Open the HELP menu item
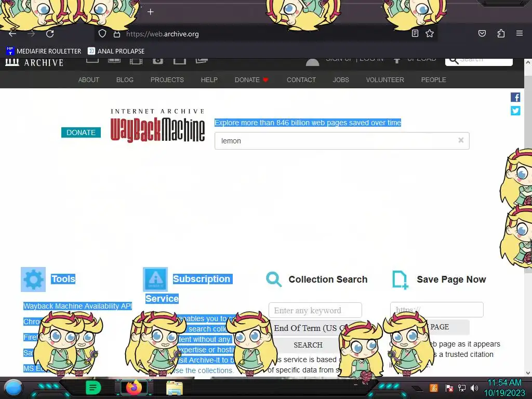The image size is (532, 399). coord(209,79)
